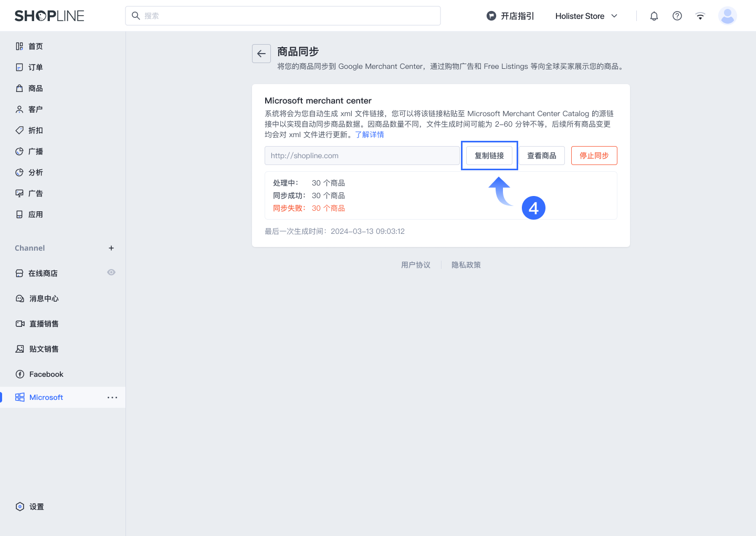Click the 折扣 tag icon

pyautogui.click(x=19, y=130)
